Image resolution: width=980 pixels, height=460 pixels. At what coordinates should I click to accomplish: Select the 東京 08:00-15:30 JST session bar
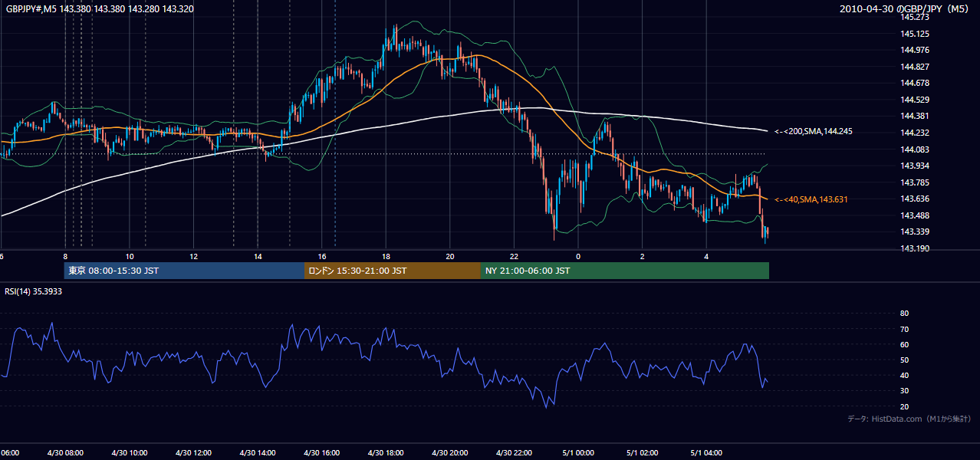coord(184,271)
